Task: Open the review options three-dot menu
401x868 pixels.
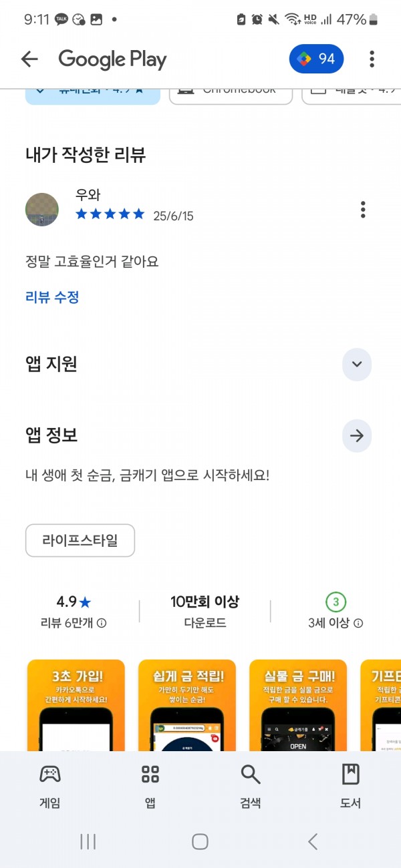Action: (363, 210)
